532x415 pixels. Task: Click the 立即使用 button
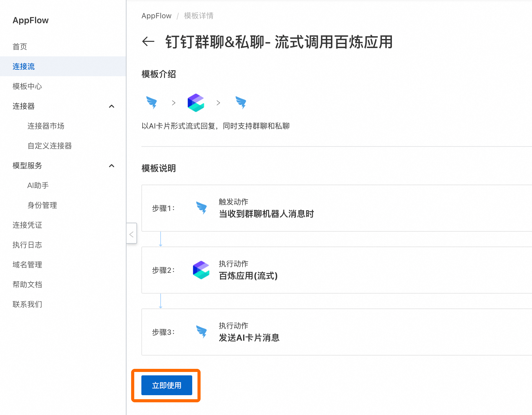click(x=167, y=385)
